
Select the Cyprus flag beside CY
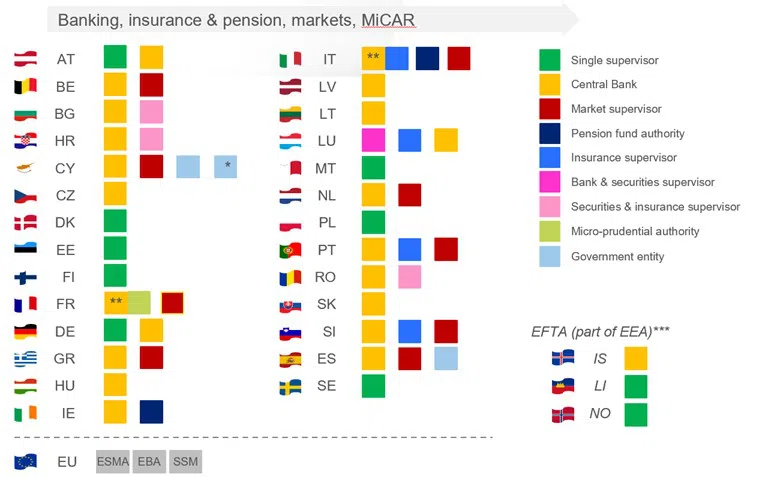pos(26,168)
